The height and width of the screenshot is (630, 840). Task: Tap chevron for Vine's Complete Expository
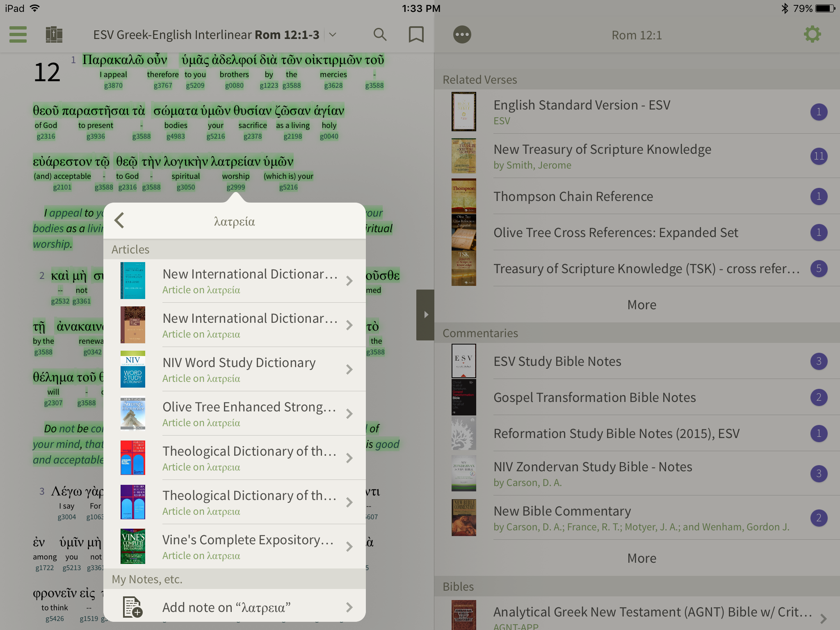coord(349,547)
